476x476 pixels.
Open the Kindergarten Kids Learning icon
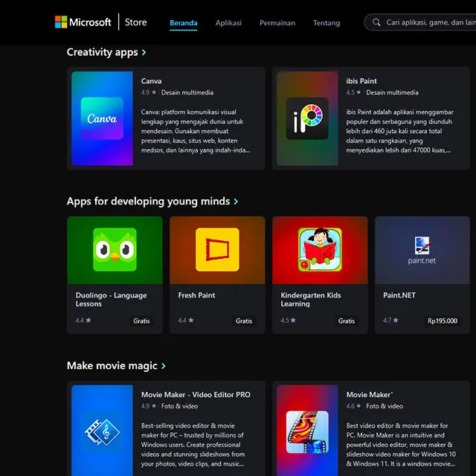pyautogui.click(x=320, y=250)
